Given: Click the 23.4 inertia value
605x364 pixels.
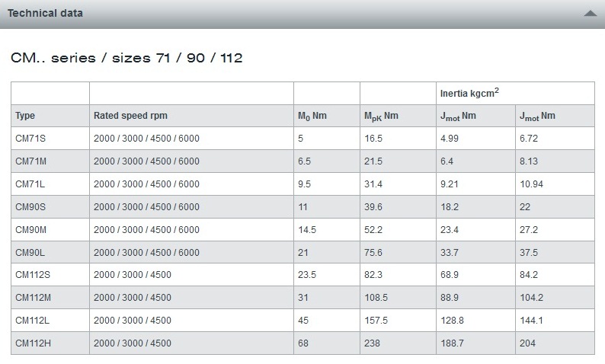Looking at the screenshot, I should tap(450, 230).
